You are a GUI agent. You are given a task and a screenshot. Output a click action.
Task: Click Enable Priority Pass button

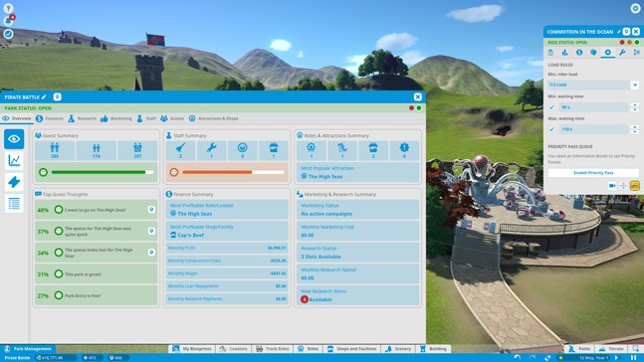point(593,173)
